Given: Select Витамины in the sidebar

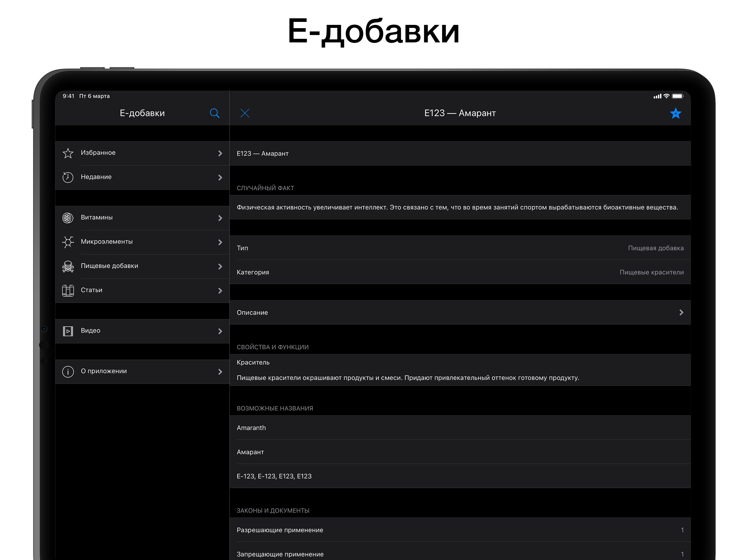Looking at the screenshot, I should [142, 218].
